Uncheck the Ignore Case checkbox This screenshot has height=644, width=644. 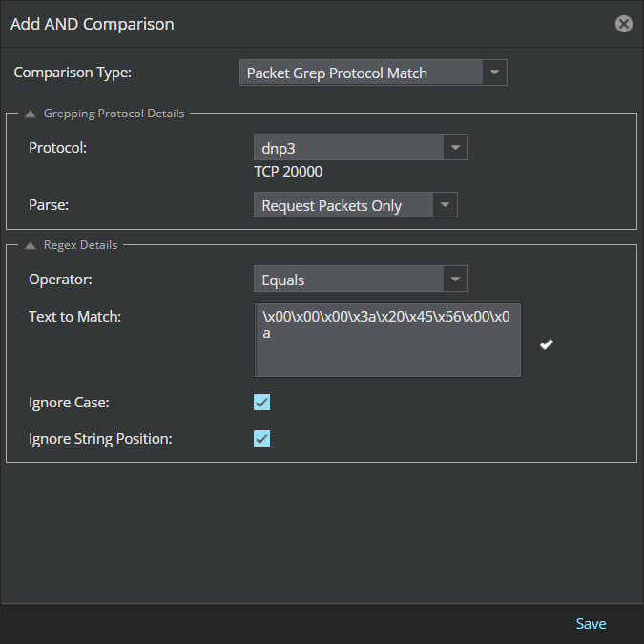[261, 402]
